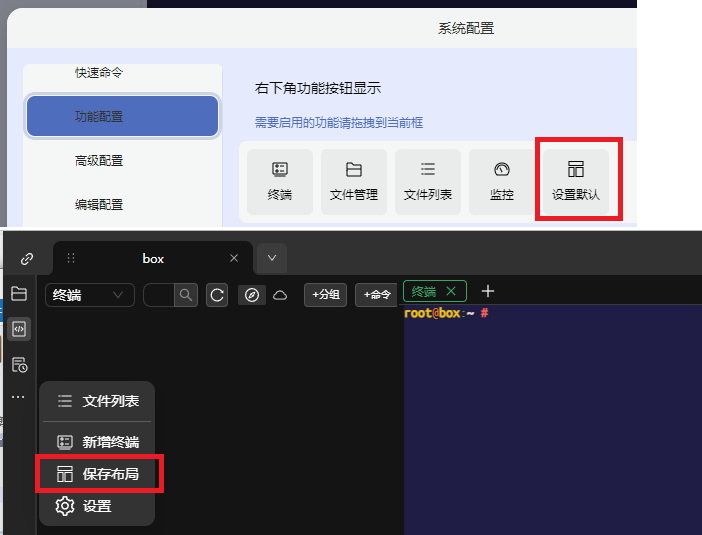Click the 文件管理 folder tile

(354, 182)
